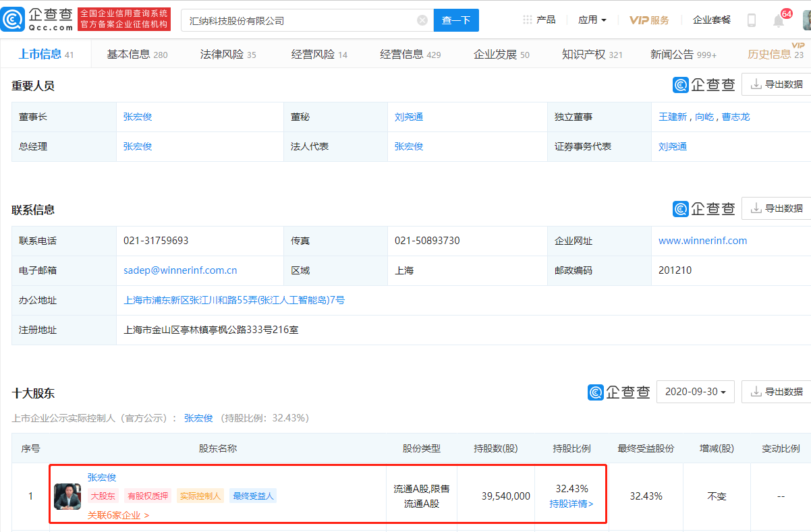Click the 企查查 logo in the top left
This screenshot has width=811, height=532.
point(37,19)
